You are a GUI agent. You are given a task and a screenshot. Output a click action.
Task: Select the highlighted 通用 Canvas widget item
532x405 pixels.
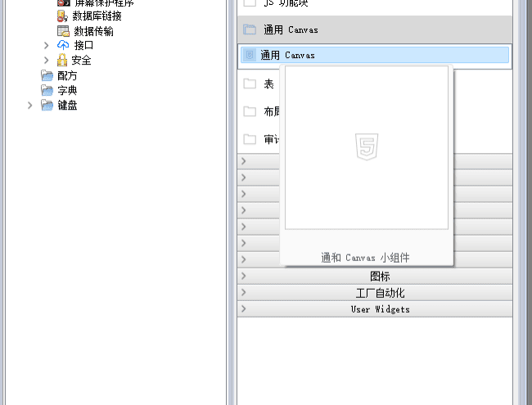(x=287, y=55)
